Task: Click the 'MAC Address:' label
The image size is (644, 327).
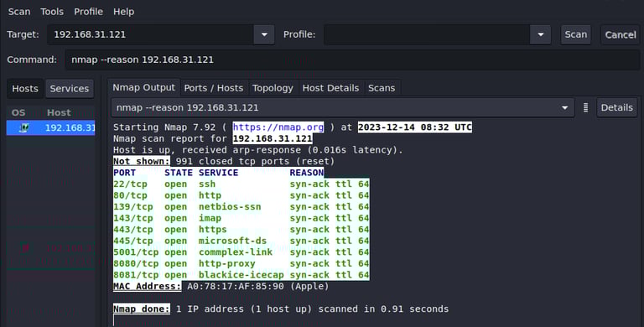Action: pyautogui.click(x=147, y=286)
